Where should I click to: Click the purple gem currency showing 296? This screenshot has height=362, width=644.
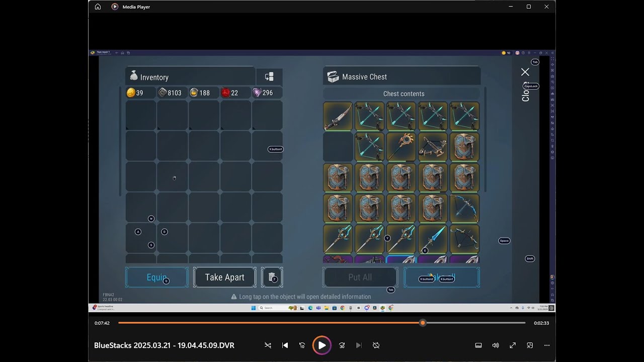(263, 93)
